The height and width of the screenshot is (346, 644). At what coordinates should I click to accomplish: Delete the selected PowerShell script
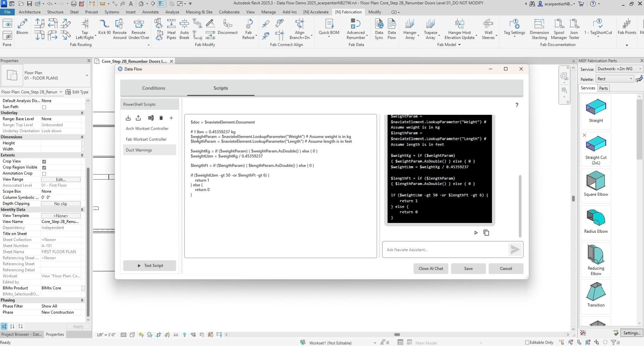click(x=161, y=118)
